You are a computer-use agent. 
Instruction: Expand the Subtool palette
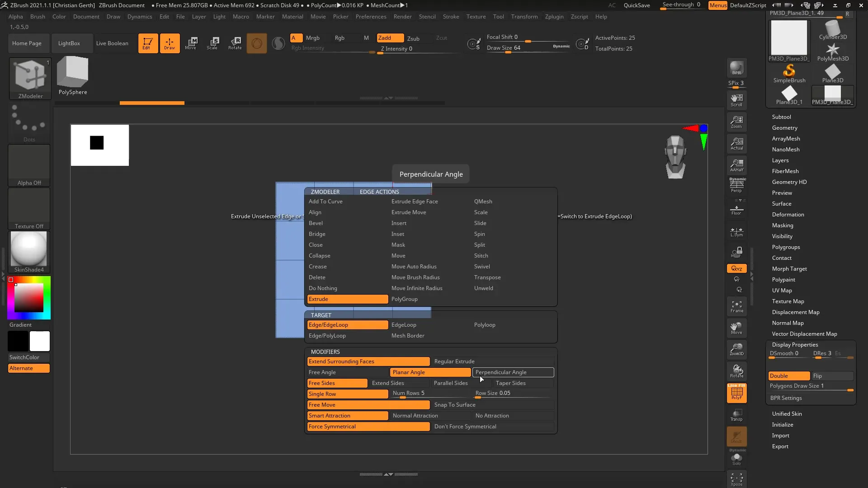pyautogui.click(x=781, y=117)
